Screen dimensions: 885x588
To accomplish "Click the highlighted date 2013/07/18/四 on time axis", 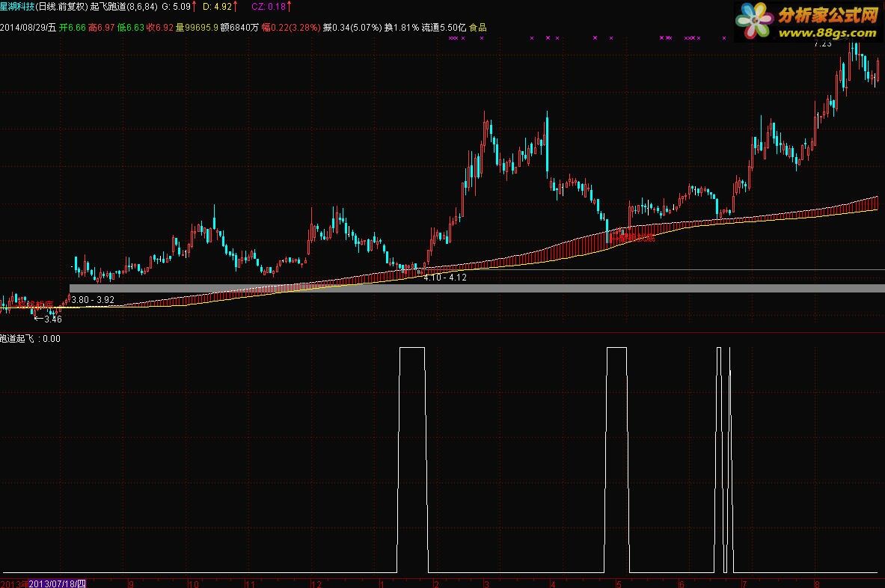I will (x=57, y=584).
